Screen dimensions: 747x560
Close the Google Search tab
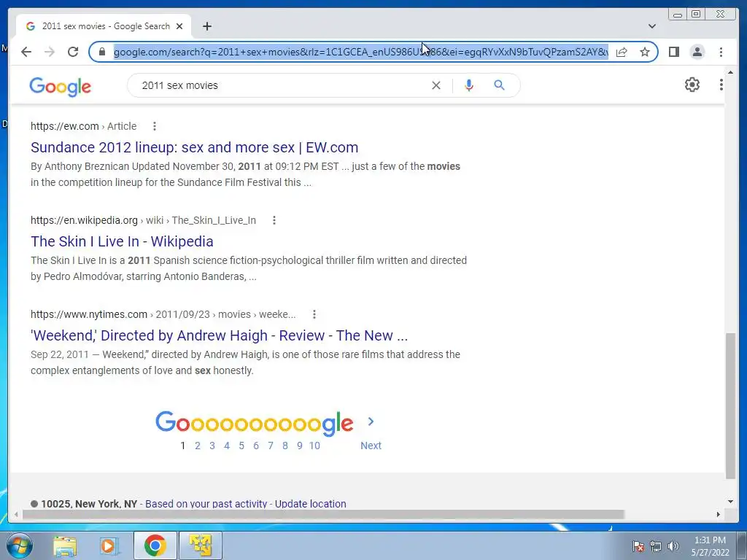pos(179,26)
